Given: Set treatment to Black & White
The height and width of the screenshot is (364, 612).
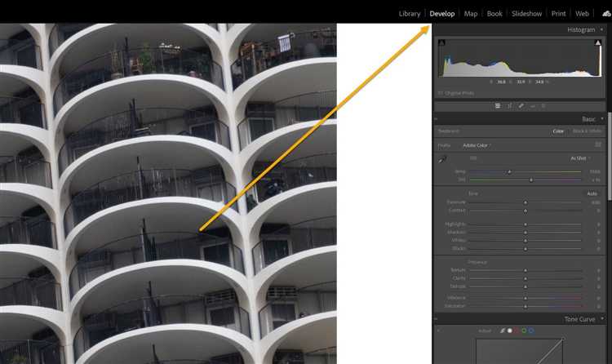Looking at the screenshot, I should (587, 131).
